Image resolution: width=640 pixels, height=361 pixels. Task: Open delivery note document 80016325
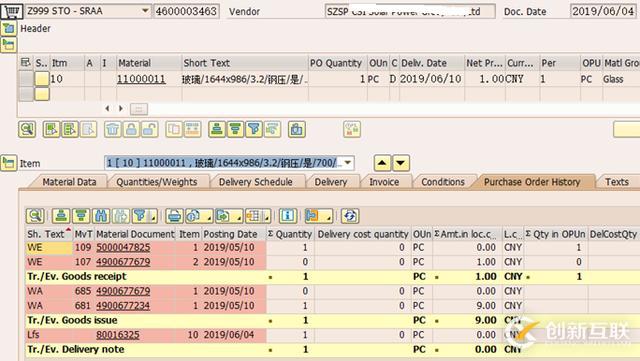(118, 335)
